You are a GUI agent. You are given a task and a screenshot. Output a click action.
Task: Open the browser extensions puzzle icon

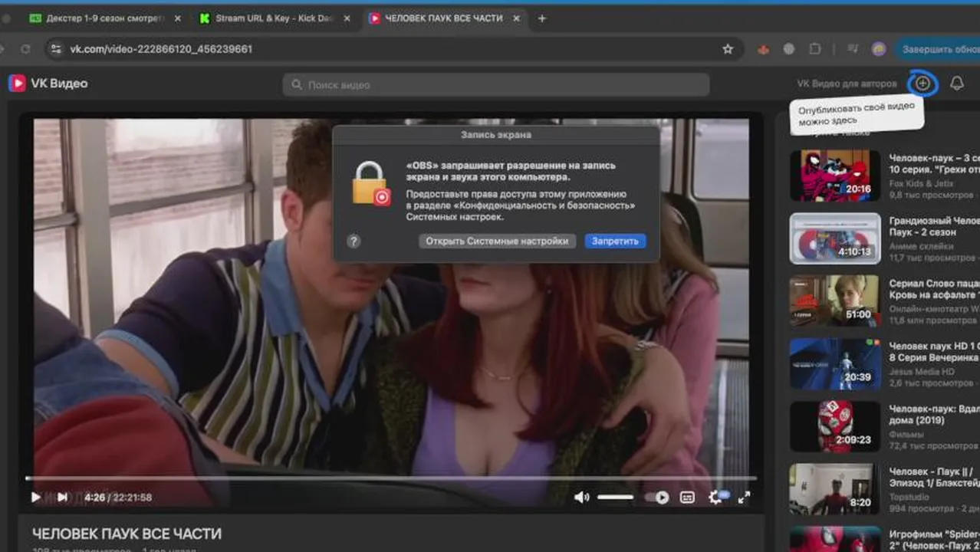click(x=814, y=49)
